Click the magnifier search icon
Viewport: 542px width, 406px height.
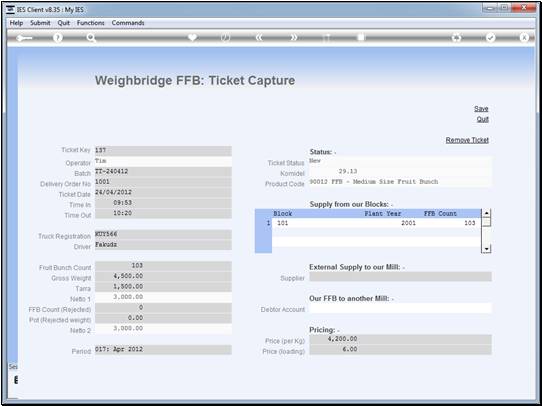[x=91, y=38]
